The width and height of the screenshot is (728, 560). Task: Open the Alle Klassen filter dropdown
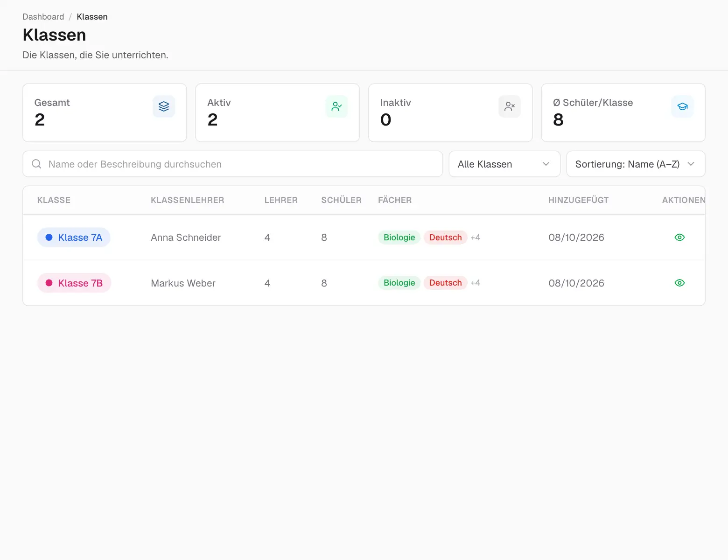point(504,164)
